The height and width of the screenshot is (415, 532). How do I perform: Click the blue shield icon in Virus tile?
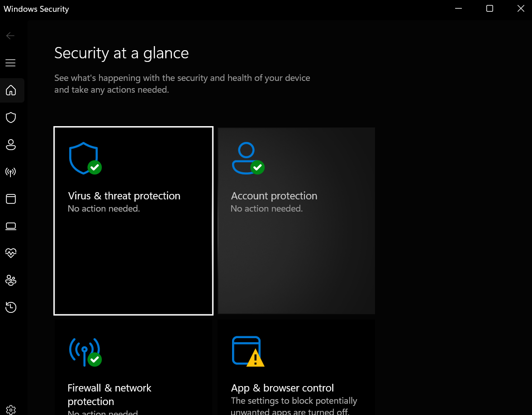tap(83, 158)
